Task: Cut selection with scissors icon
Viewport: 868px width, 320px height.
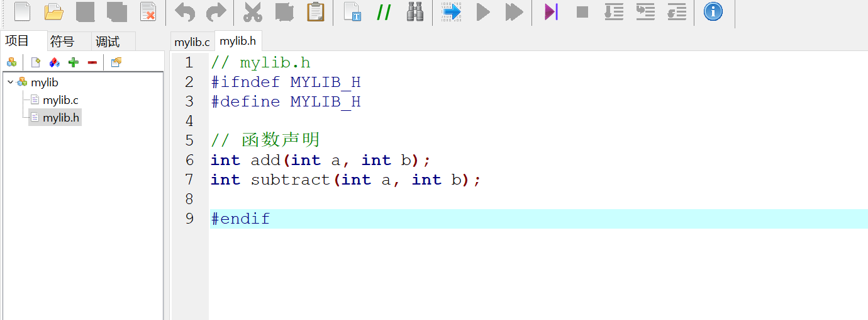Action: point(253,11)
